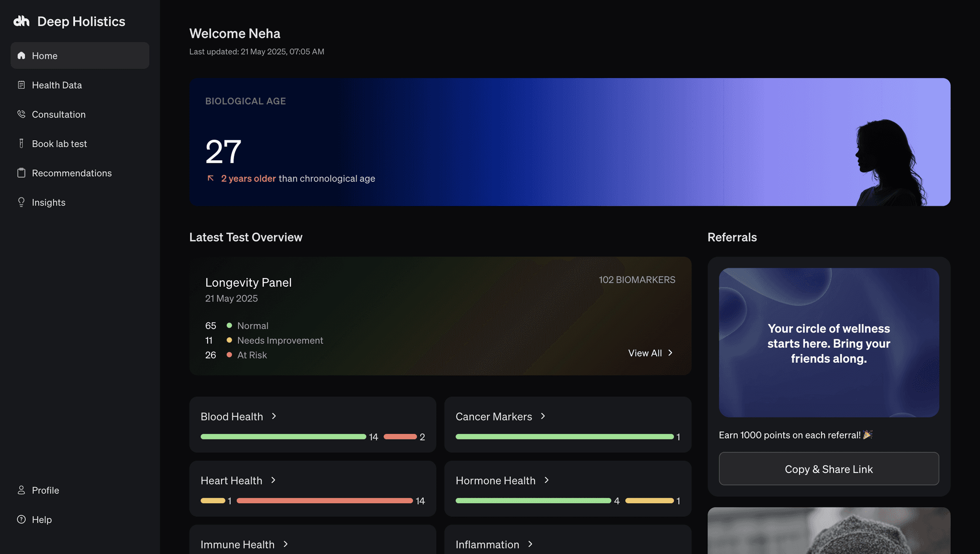Click the Consultation phone icon
Viewport: 980px width, 554px height.
[x=21, y=114]
